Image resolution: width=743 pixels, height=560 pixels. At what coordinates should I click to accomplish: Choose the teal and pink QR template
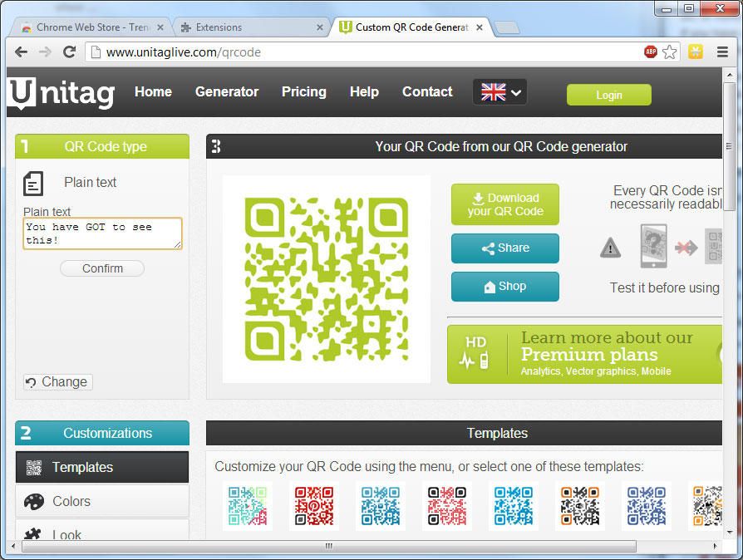(x=248, y=506)
